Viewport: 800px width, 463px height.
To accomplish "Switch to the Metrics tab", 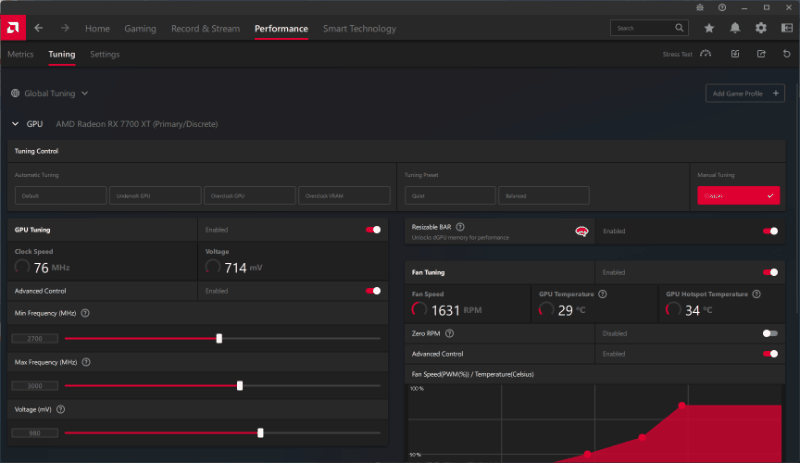I will (20, 54).
